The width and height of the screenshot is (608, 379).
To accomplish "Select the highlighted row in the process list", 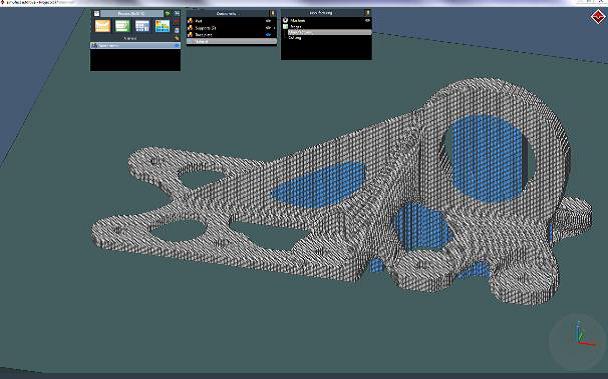I will pyautogui.click(x=135, y=45).
